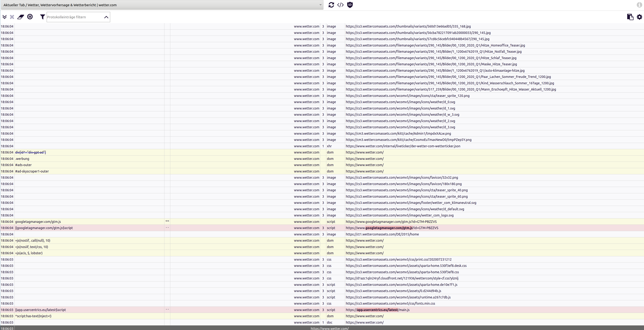
Task: Open the ||app.usercentrics.eu/latest$script filter row
Action: pos(40,310)
